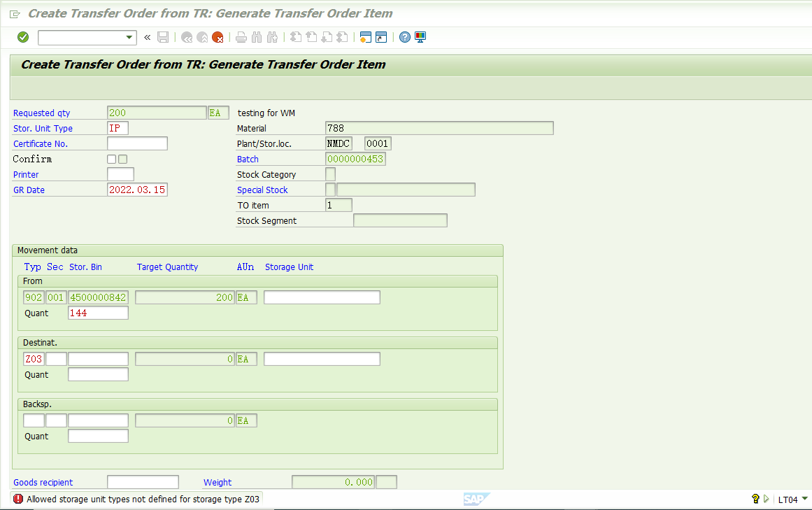Viewport: 812px width, 510px height.
Task: Open a new SAP session via its toolbar icon
Action: pos(366,37)
